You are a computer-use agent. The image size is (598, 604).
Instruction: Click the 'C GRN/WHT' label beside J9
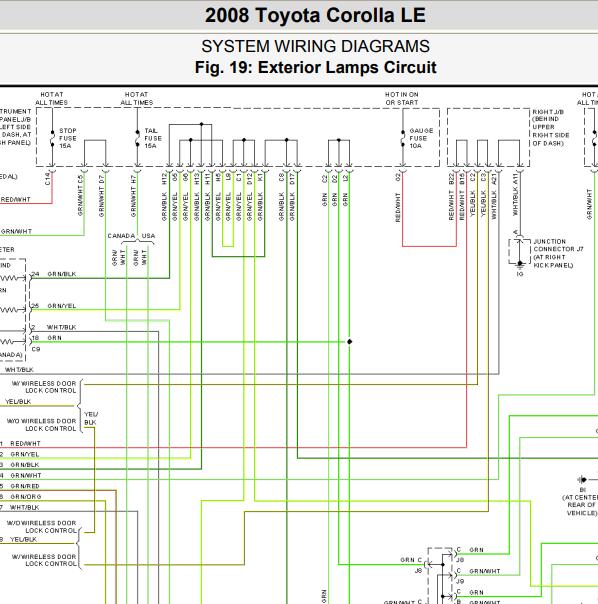(x=478, y=571)
